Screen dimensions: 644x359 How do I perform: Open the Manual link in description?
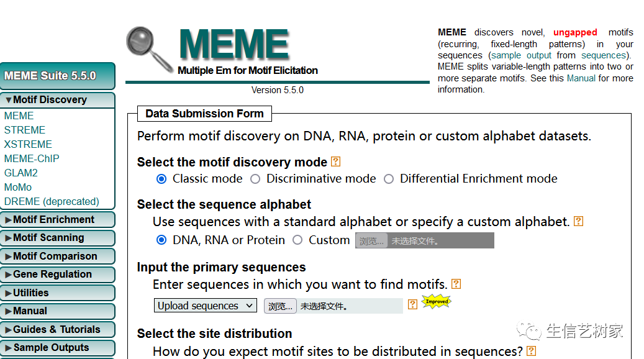pos(581,78)
